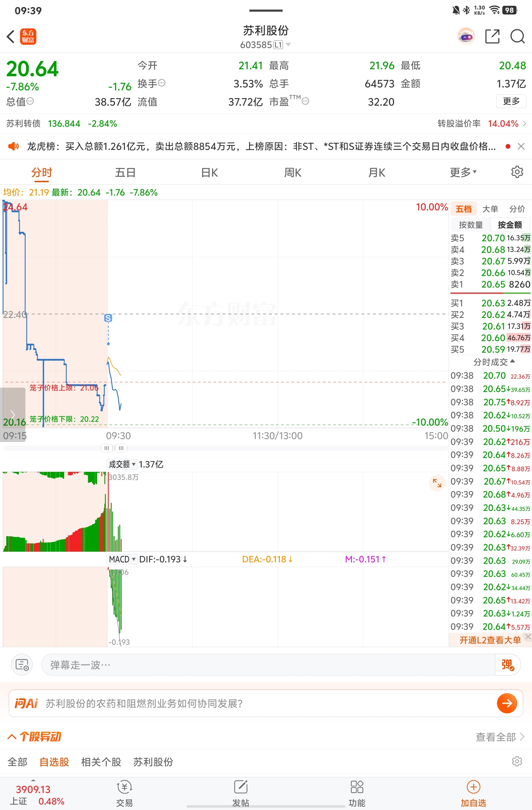Tap the 市盈TTM info bubble icon

coord(305,101)
